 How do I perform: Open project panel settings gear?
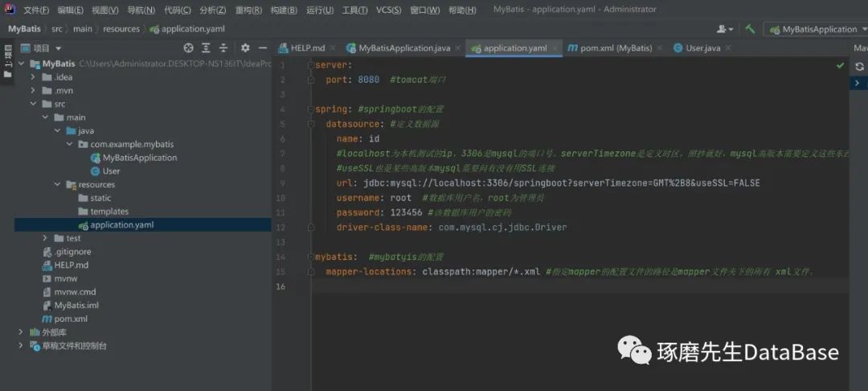point(245,48)
